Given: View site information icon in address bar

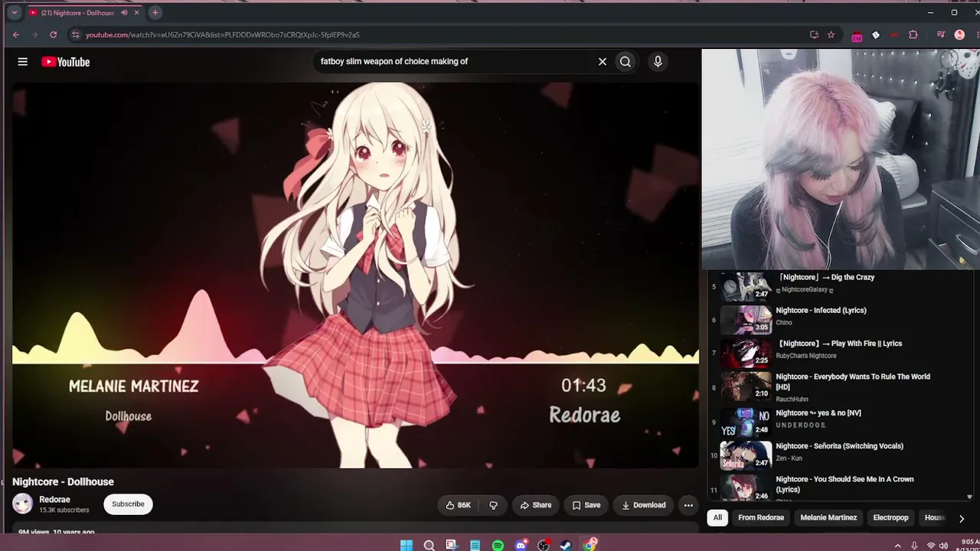Looking at the screenshot, I should [x=75, y=34].
